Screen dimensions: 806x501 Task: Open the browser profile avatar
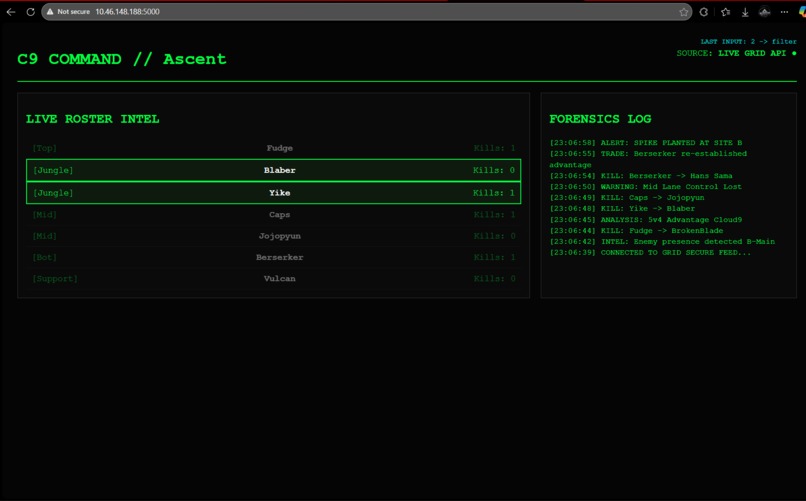click(x=764, y=12)
